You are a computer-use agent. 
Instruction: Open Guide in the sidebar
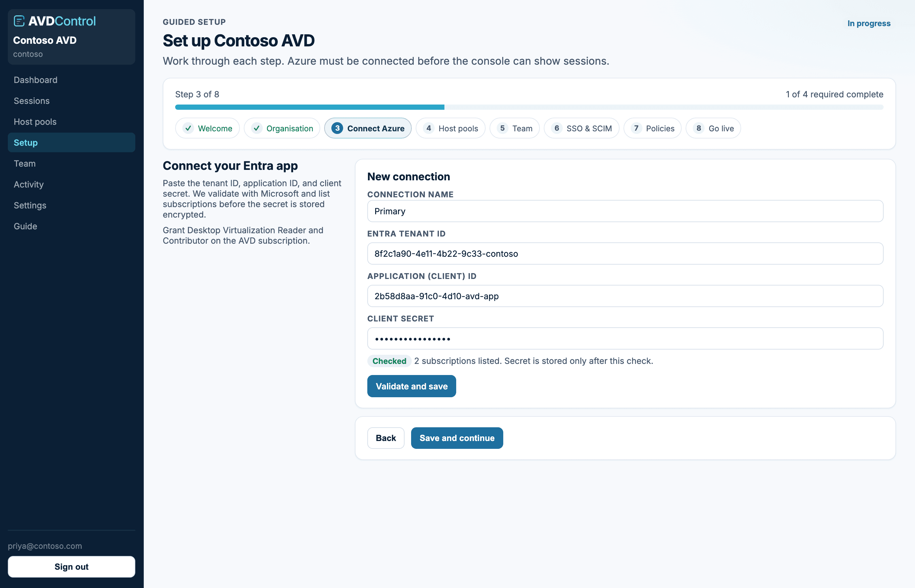(72, 226)
